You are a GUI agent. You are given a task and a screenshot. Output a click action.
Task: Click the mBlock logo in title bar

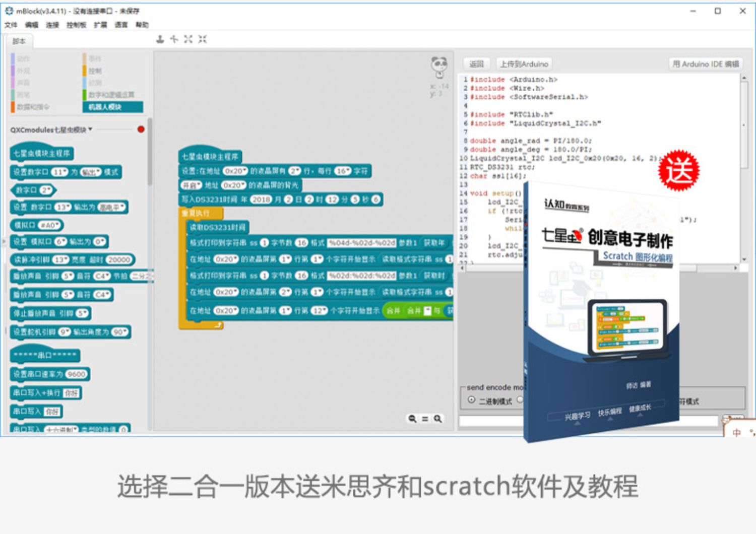tap(9, 11)
